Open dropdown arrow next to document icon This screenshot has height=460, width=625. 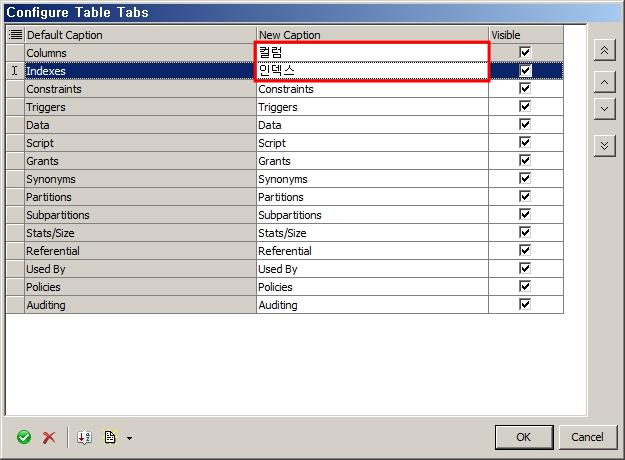click(129, 438)
